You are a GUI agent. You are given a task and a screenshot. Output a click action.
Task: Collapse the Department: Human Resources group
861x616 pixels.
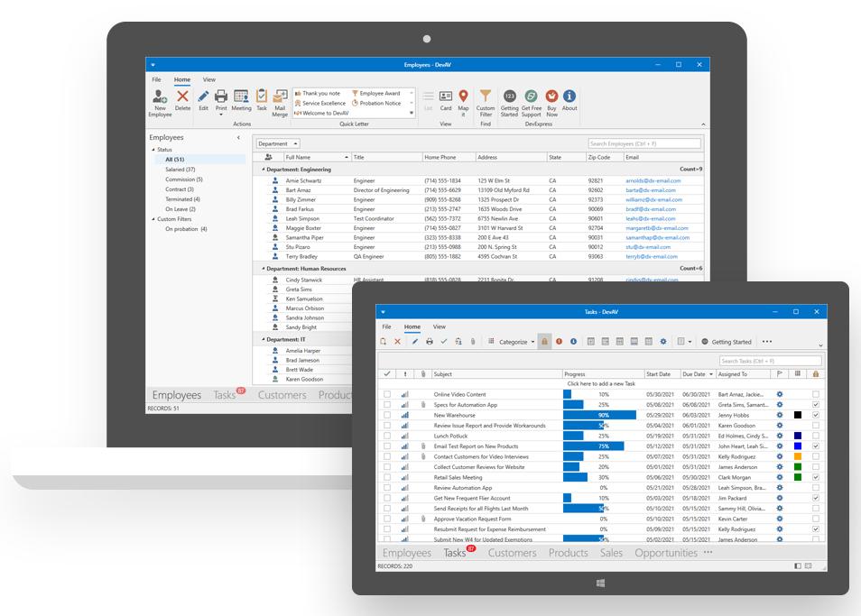coord(263,269)
